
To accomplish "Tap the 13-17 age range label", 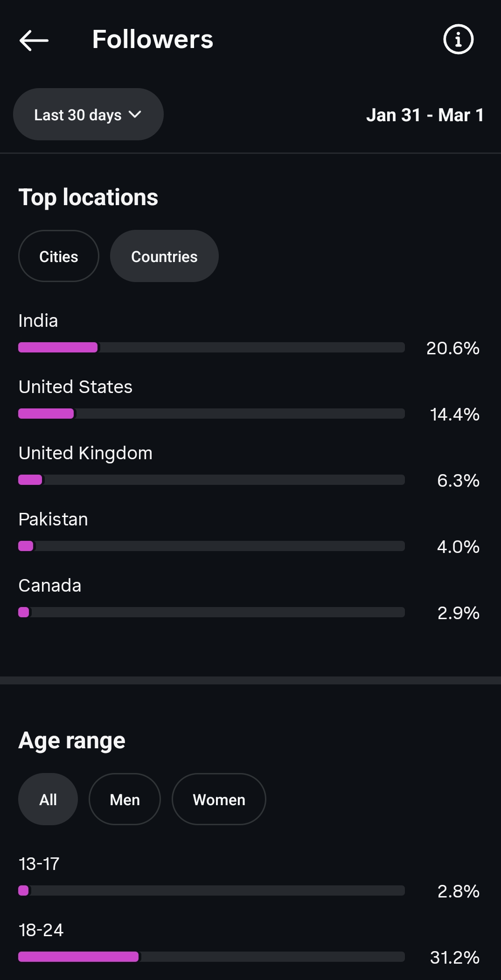I will coord(39,864).
